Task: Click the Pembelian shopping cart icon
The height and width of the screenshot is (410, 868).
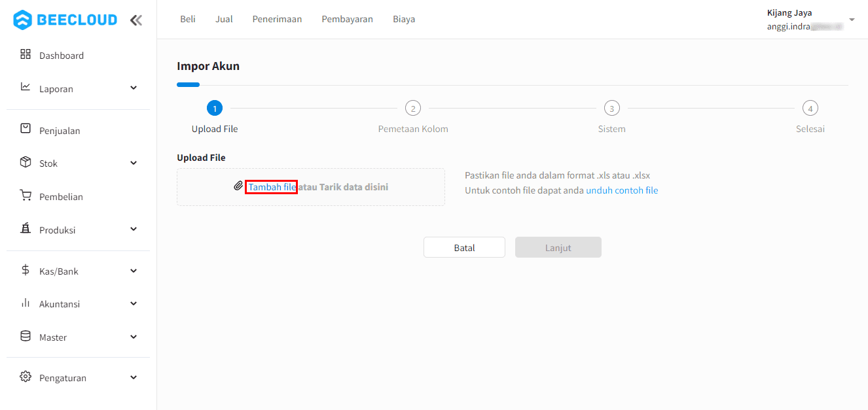Action: pos(26,196)
